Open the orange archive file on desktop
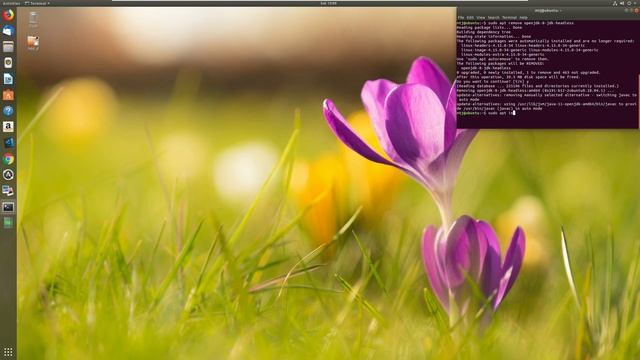Image resolution: width=640 pixels, height=360 pixels. pyautogui.click(x=33, y=43)
